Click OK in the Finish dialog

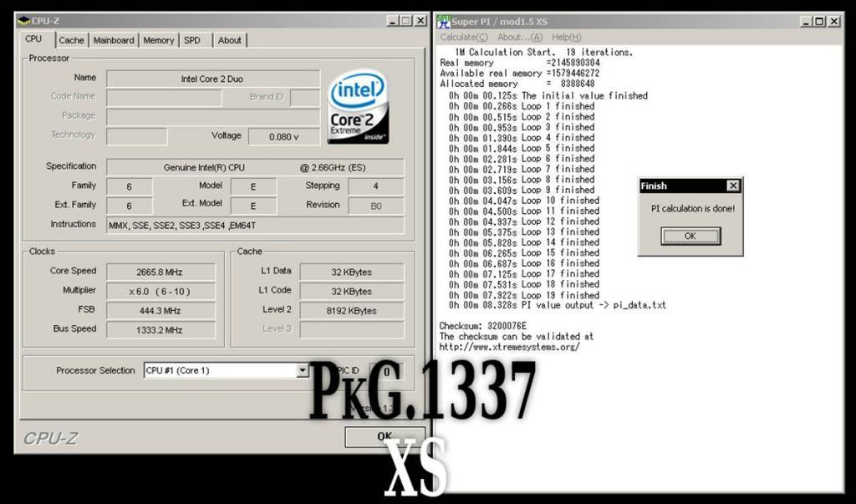pos(690,237)
